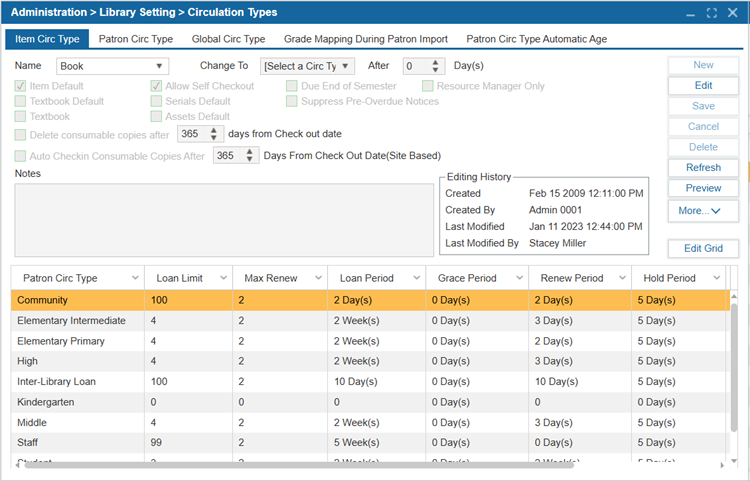This screenshot has height=481, width=750.
Task: Maximize the Circulation Types window
Action: [x=711, y=12]
